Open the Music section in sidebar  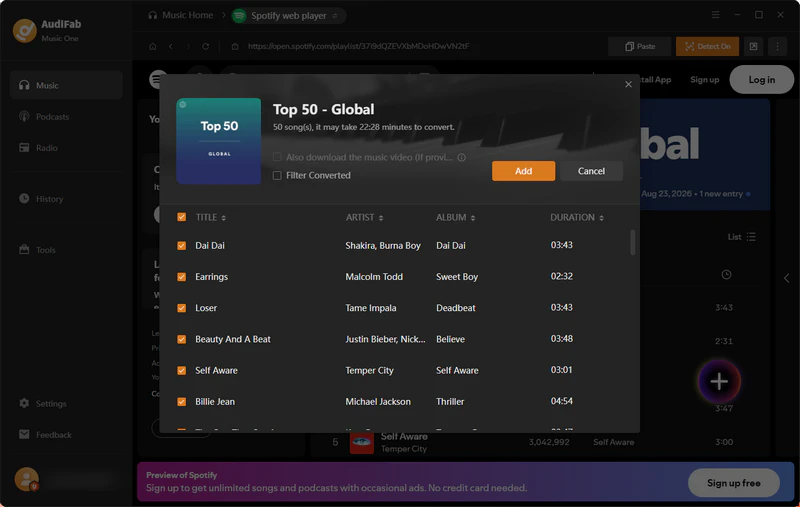coord(66,85)
